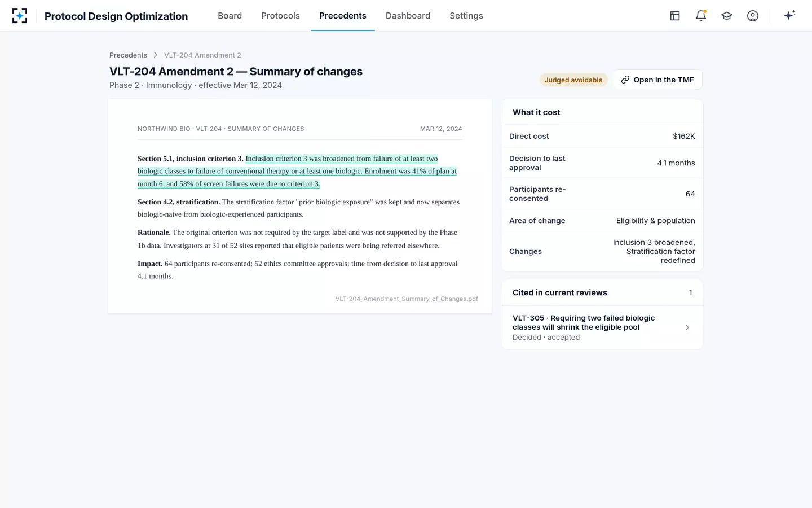812x508 pixels.
Task: Expand the VLT-305 cited review chevron
Action: click(687, 327)
